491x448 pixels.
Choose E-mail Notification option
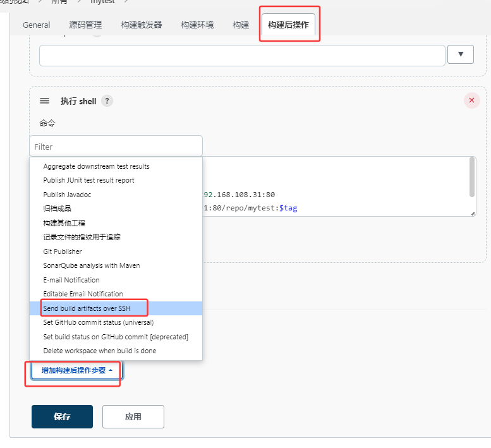(116, 280)
